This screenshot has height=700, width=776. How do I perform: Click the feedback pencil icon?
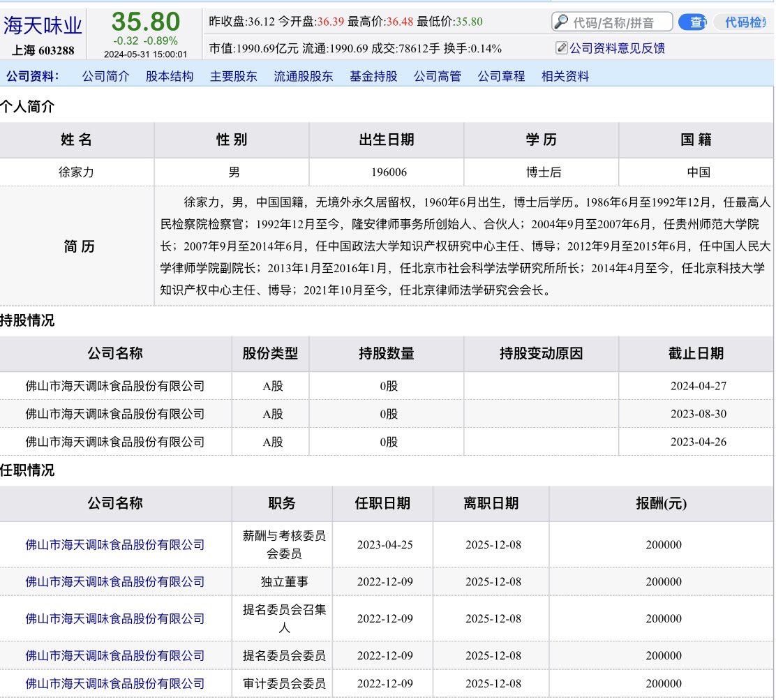(561, 47)
